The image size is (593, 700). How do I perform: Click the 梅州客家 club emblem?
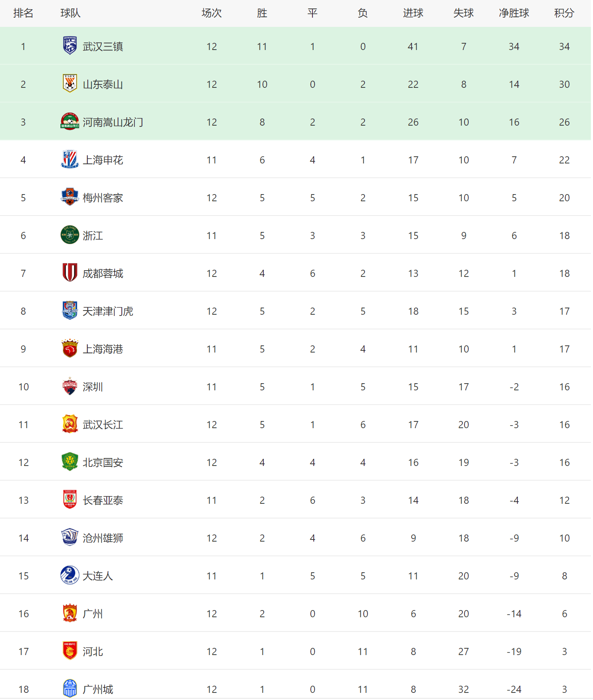tap(70, 197)
